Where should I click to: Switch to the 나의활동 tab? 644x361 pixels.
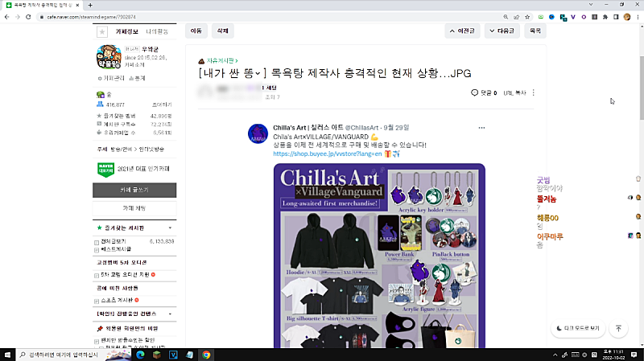(156, 31)
